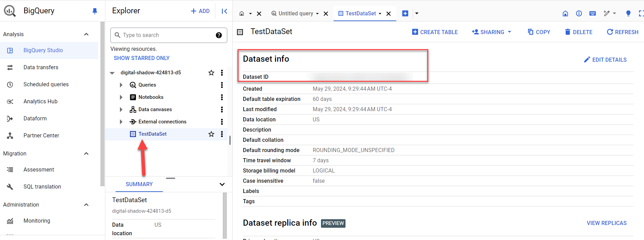Open actions menu for digital-shadow-424813-d5 project
Screen dimensions: 644x240
[222, 73]
